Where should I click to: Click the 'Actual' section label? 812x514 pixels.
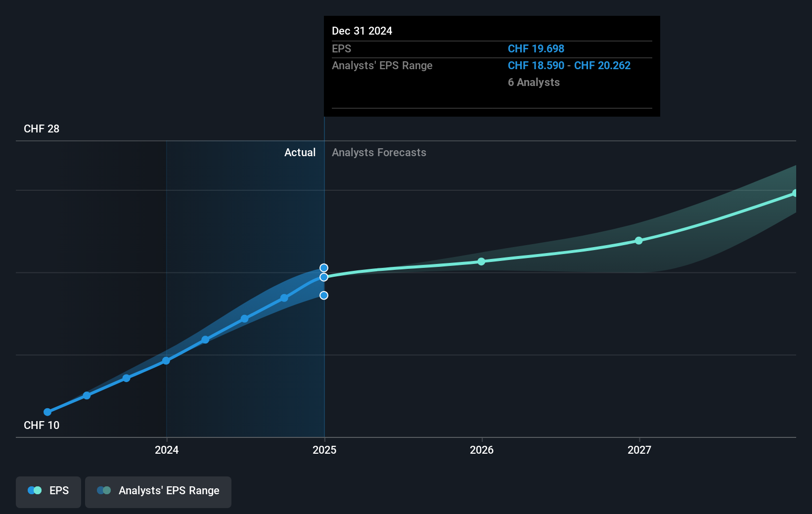tap(300, 153)
